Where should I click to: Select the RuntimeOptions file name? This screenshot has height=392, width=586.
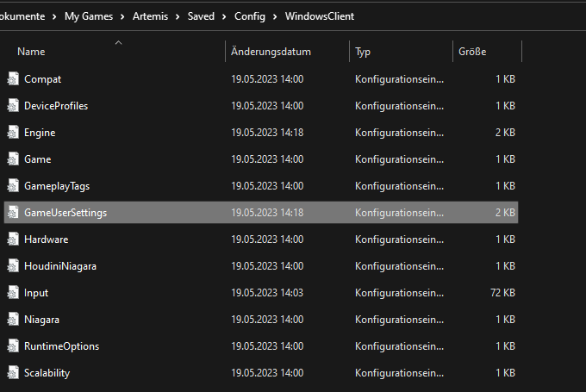pos(61,346)
